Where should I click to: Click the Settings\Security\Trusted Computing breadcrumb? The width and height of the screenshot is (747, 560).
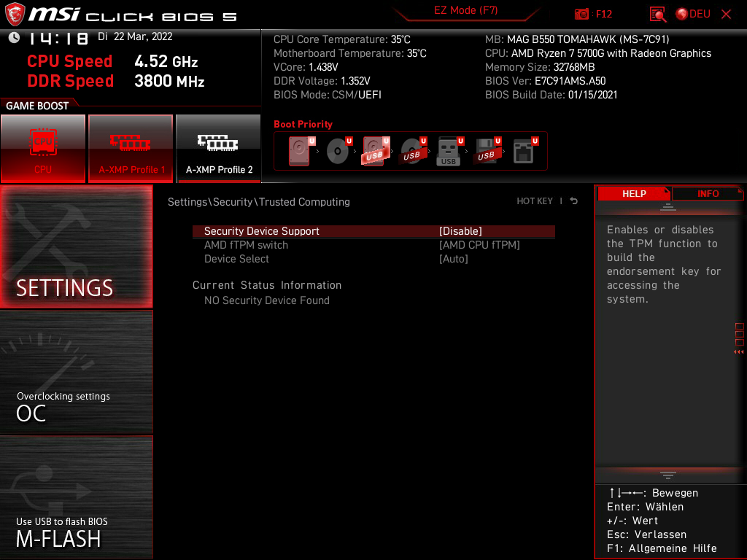(259, 202)
